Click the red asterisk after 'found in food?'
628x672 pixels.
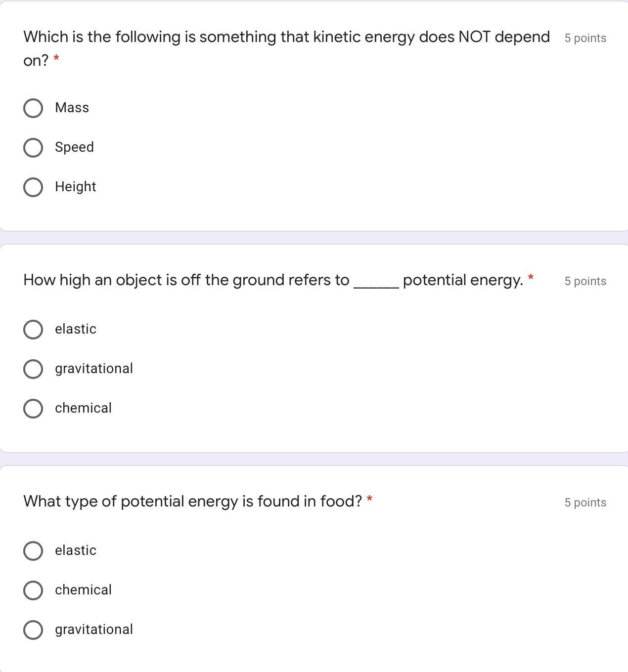click(x=369, y=499)
